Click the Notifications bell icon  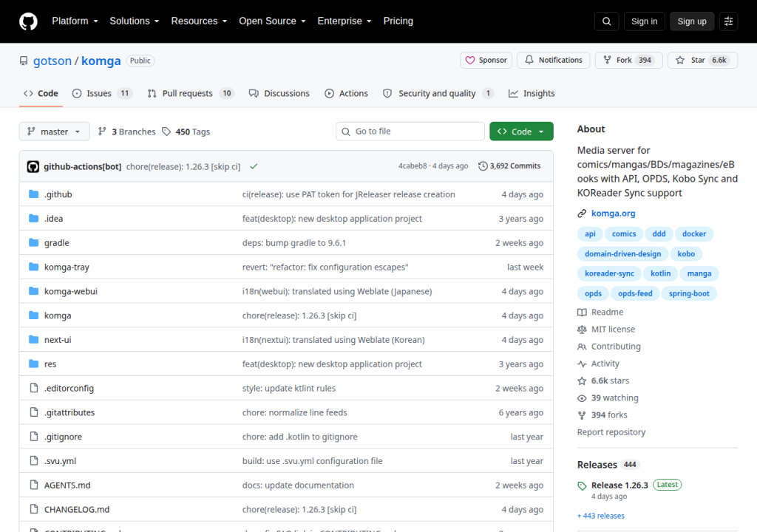[x=529, y=60]
